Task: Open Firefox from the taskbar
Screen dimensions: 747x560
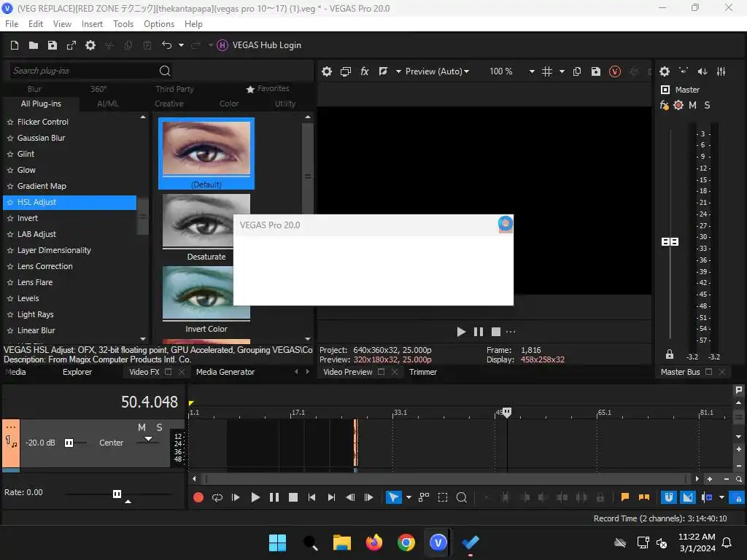Action: pos(374,542)
